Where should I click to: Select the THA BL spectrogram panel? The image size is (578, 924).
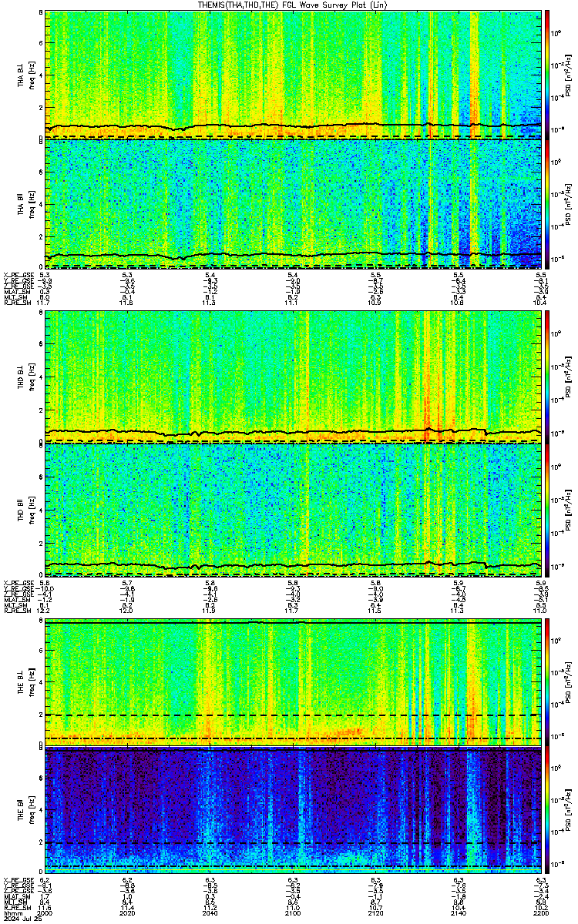click(294, 74)
